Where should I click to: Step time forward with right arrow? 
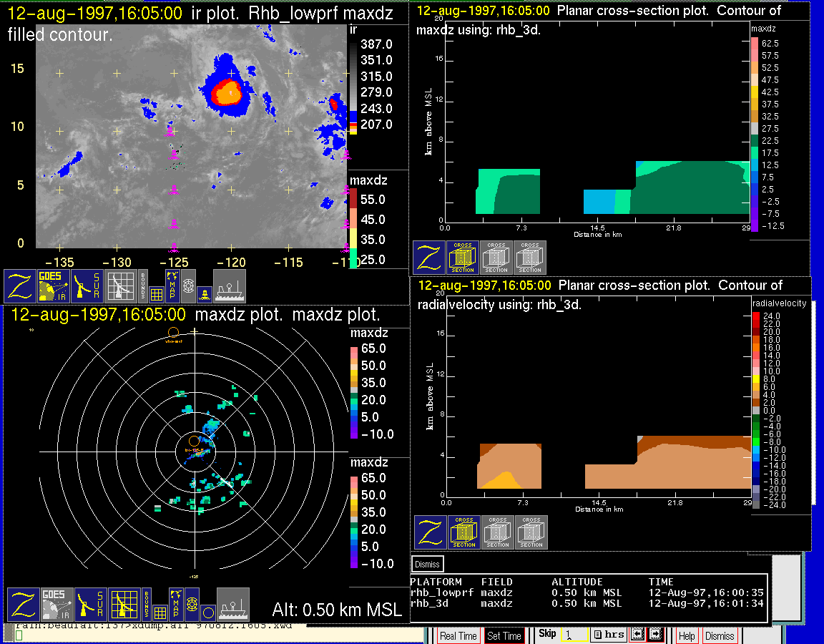(656, 635)
